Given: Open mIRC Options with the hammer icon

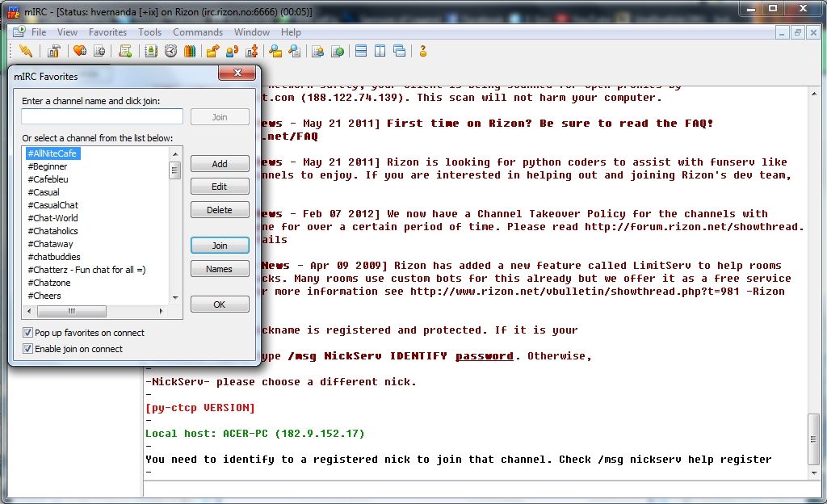Looking at the screenshot, I should [53, 51].
